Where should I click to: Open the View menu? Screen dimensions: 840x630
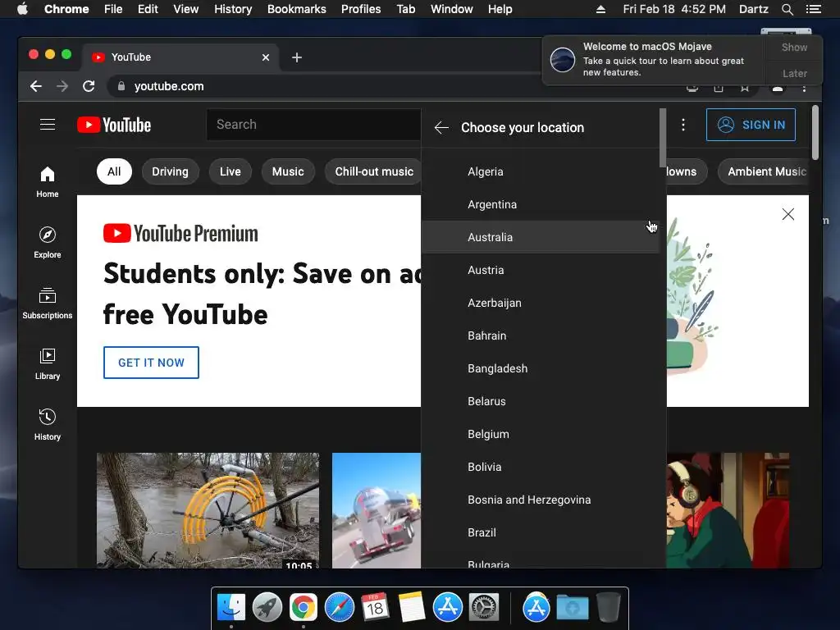[186, 9]
